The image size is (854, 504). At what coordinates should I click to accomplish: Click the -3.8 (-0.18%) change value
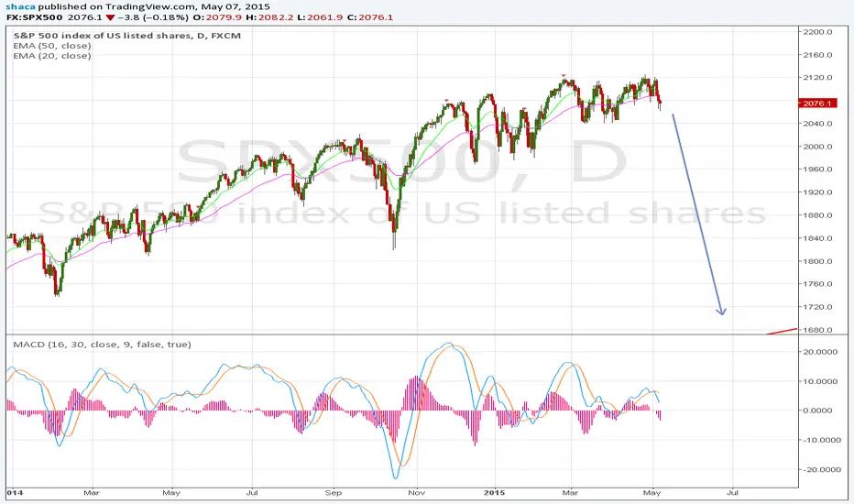(x=153, y=17)
